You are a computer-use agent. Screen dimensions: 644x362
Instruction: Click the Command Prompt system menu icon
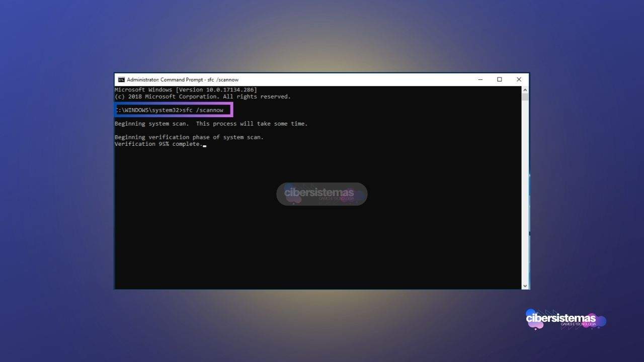(x=121, y=79)
